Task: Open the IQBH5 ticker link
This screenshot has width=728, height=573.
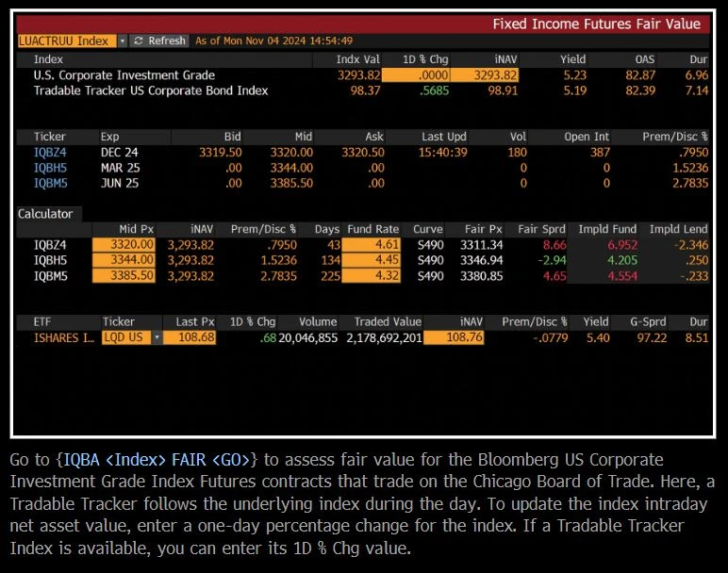Action: 50,168
